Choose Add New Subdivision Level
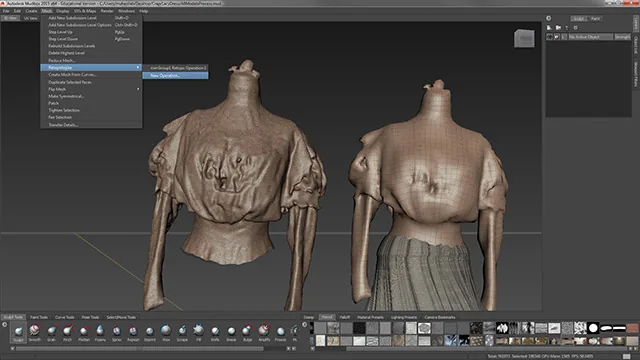Screen dimensions: 640x360 pos(91,18)
